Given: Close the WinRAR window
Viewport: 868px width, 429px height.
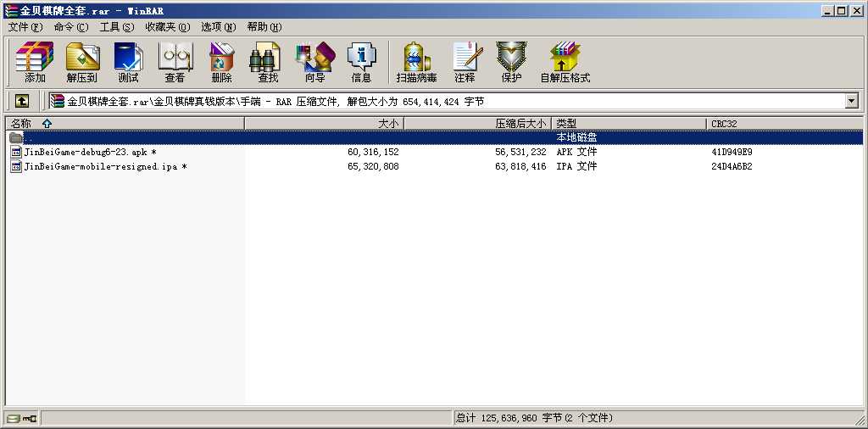Looking at the screenshot, I should pyautogui.click(x=856, y=10).
